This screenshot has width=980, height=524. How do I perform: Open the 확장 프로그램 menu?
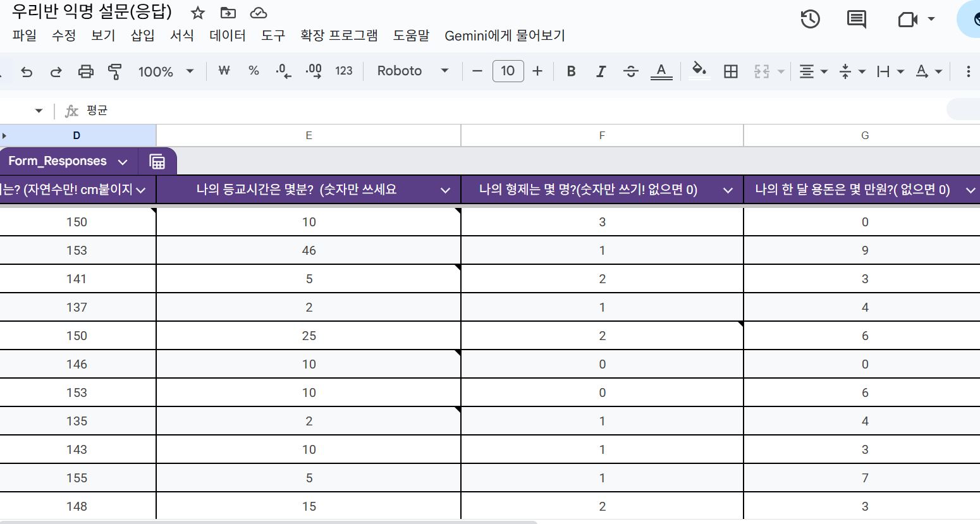[x=340, y=35]
